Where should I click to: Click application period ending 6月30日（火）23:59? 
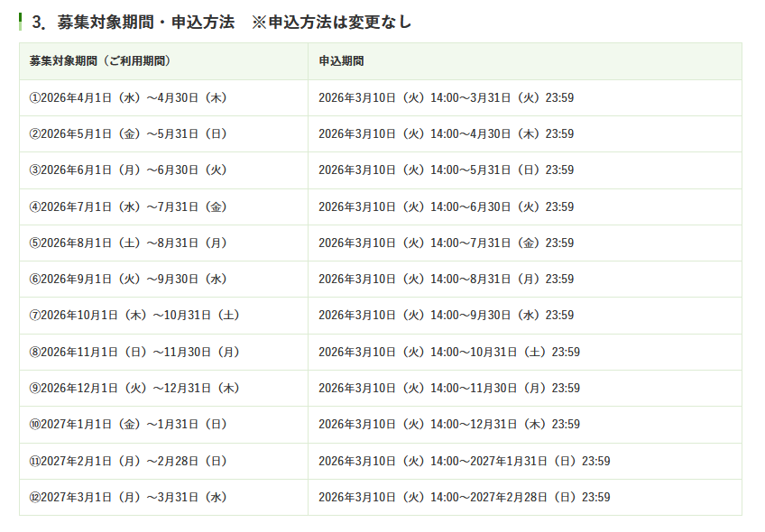(x=446, y=206)
